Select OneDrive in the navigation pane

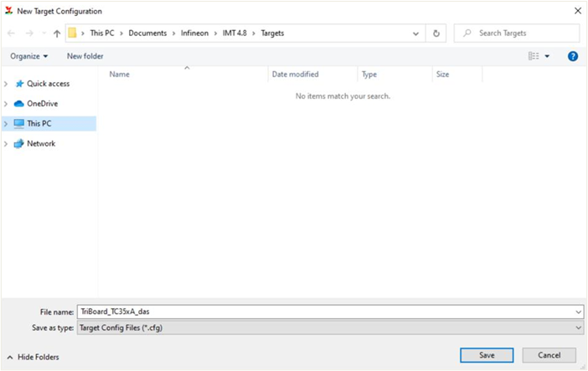(42, 104)
